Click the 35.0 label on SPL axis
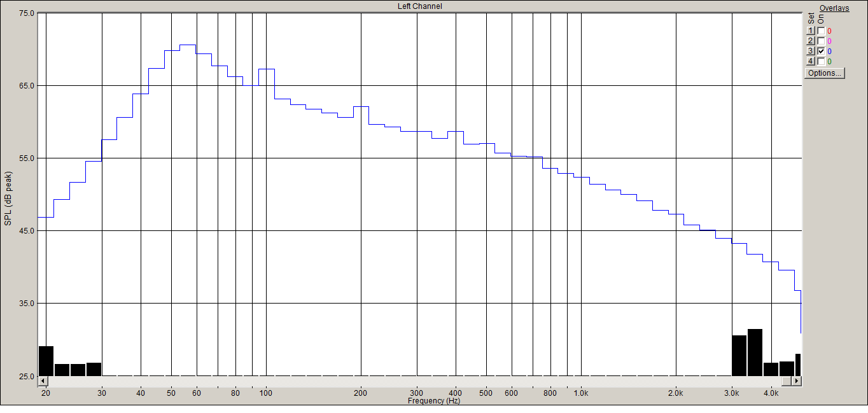Viewport: 868px width, 413px height. coord(27,304)
